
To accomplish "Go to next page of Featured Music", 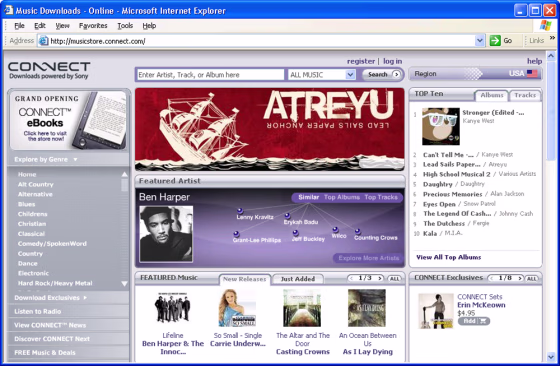I will pos(380,278).
